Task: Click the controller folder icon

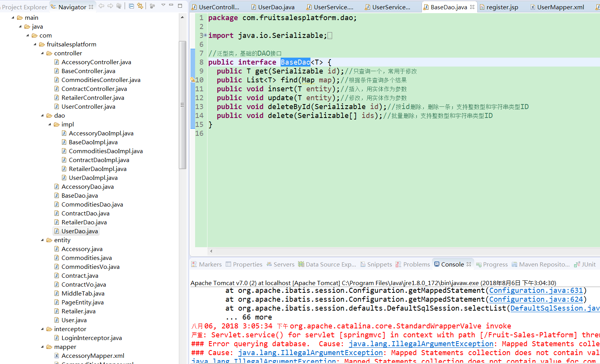Action: pyautogui.click(x=49, y=53)
